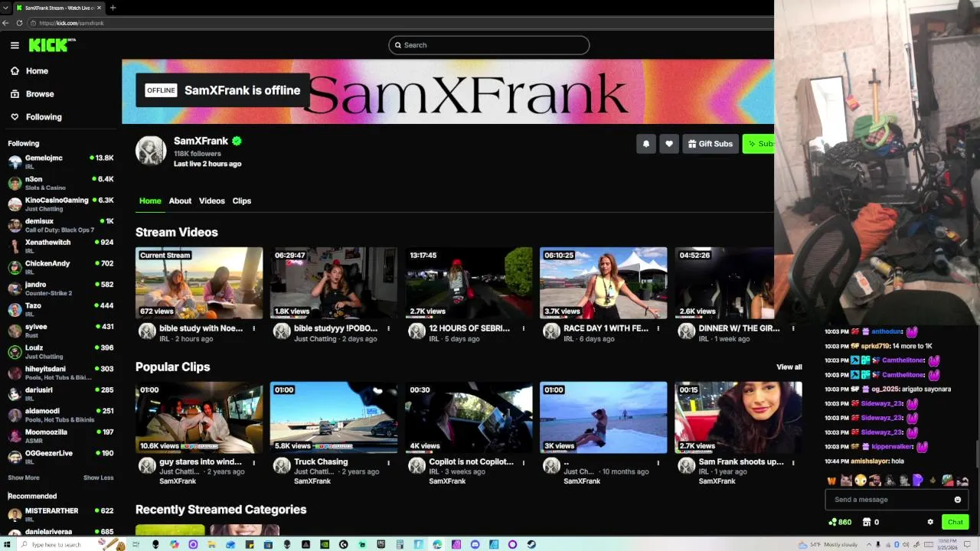Open Xenathewitch channel in Following list
This screenshot has height=551, width=980.
[x=60, y=246]
